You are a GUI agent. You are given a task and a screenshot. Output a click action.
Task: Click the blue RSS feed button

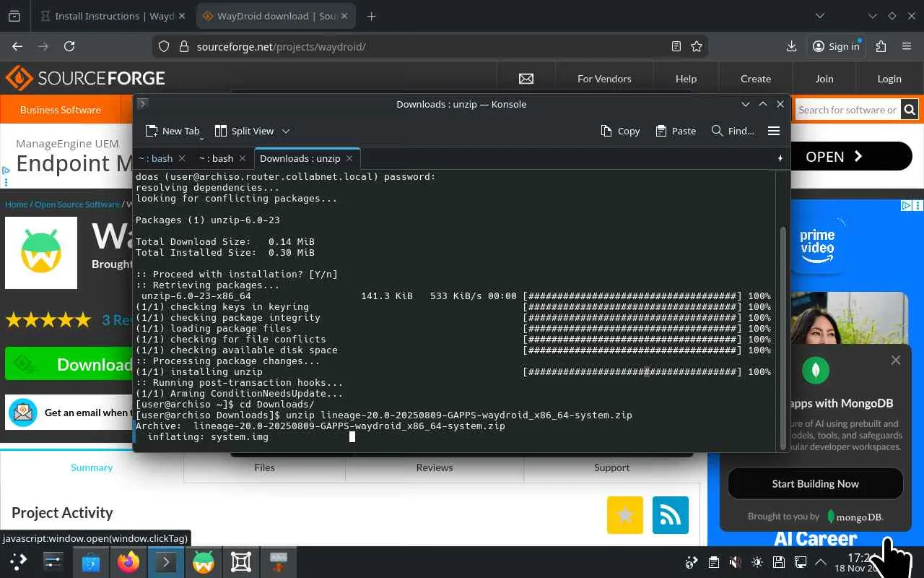pos(671,515)
